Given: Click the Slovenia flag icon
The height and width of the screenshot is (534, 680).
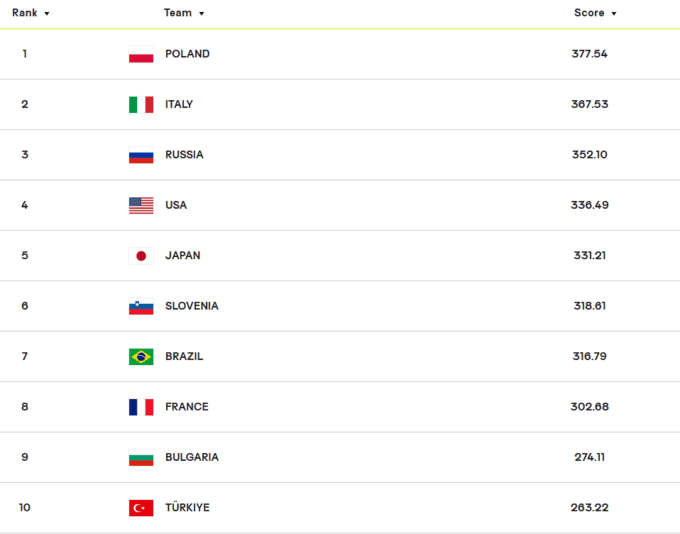Looking at the screenshot, I should point(141,306).
